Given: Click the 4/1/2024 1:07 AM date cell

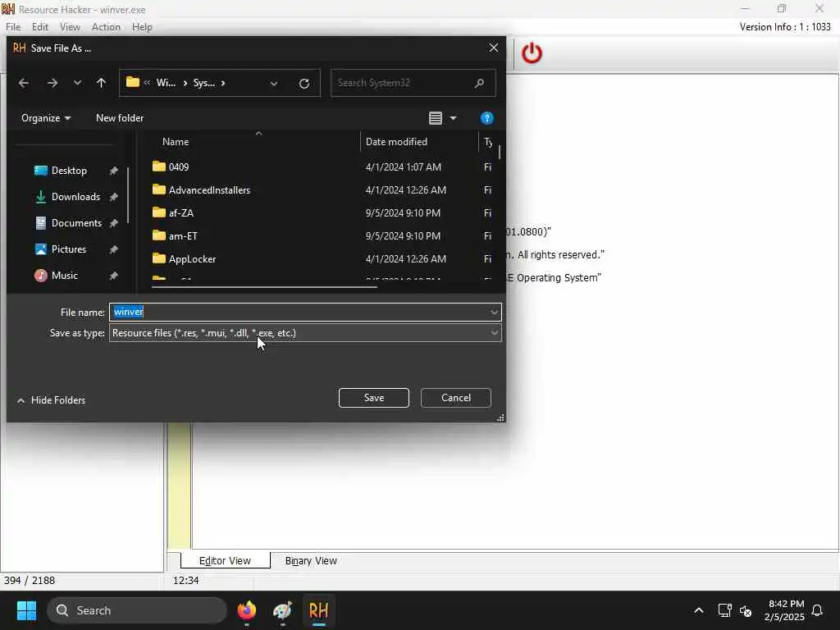Looking at the screenshot, I should (x=404, y=167).
